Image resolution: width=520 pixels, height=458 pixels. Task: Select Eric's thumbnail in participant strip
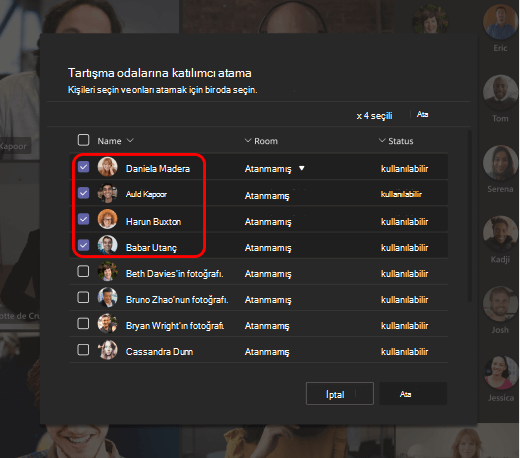500,22
